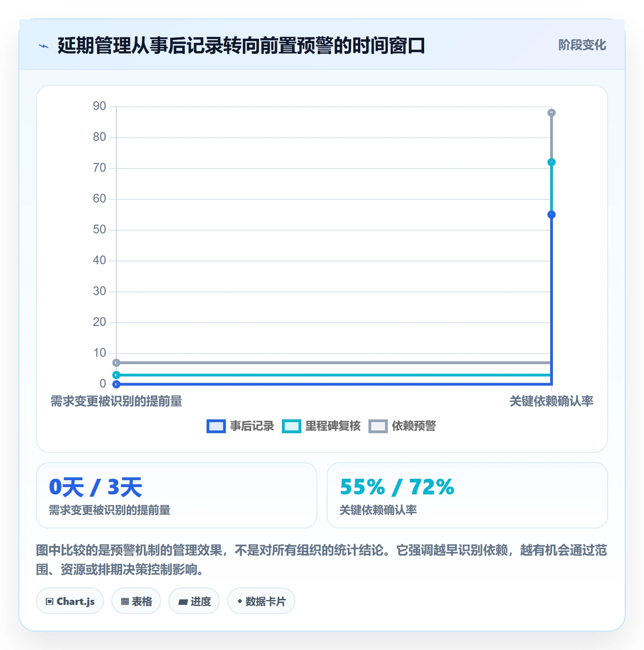The width and height of the screenshot is (644, 650).
Task: Click the bar icon in the 进度 tag
Action: coord(183,602)
